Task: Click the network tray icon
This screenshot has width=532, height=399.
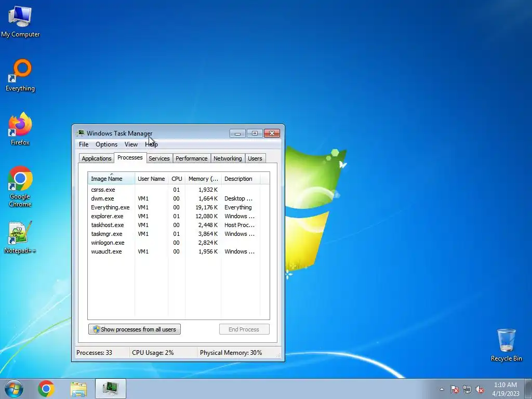Action: click(467, 389)
